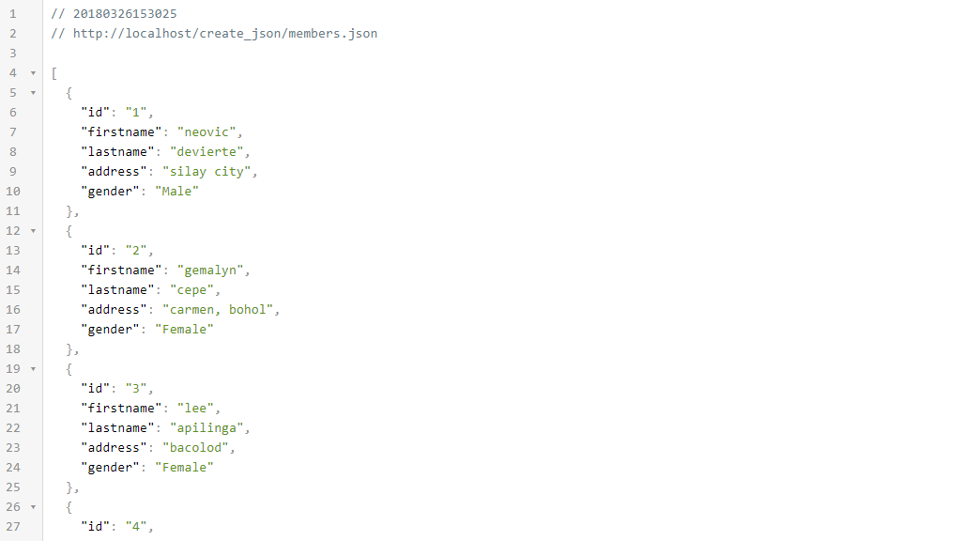Click the "bacolod" address value
Screen dimensions: 980x541
point(195,448)
